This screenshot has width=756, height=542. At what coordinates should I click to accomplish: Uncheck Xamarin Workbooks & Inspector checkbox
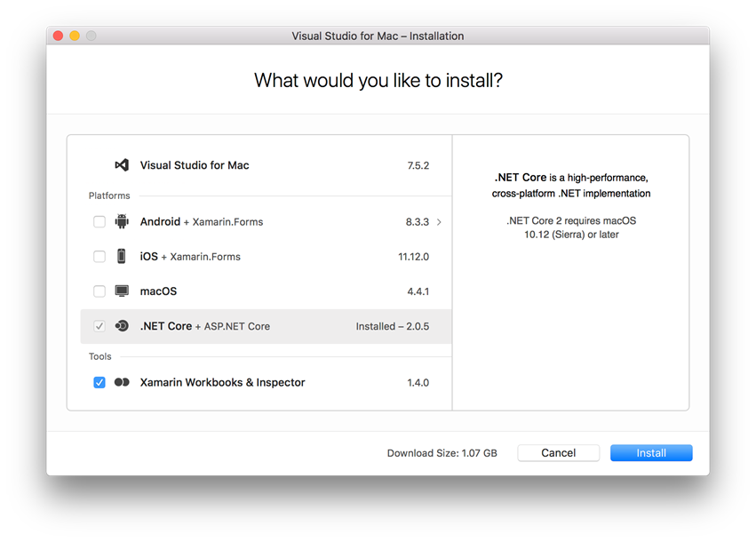pos(99,383)
